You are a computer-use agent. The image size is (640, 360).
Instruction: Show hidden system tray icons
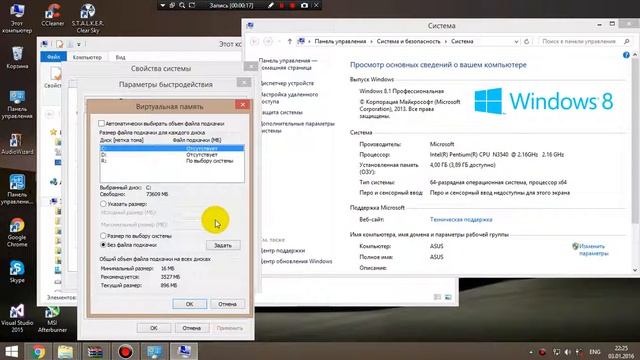point(531,352)
